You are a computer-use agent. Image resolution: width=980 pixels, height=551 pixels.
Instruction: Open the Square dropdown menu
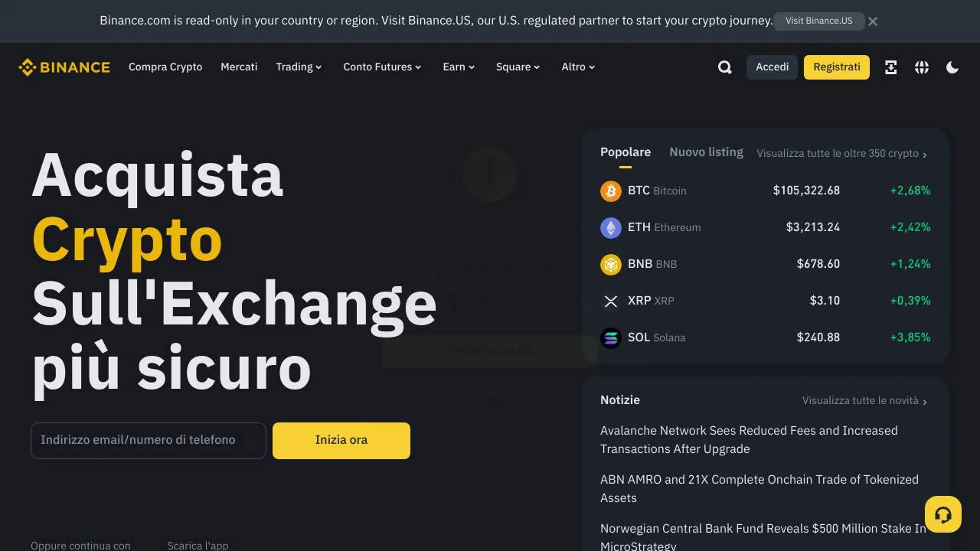point(518,67)
